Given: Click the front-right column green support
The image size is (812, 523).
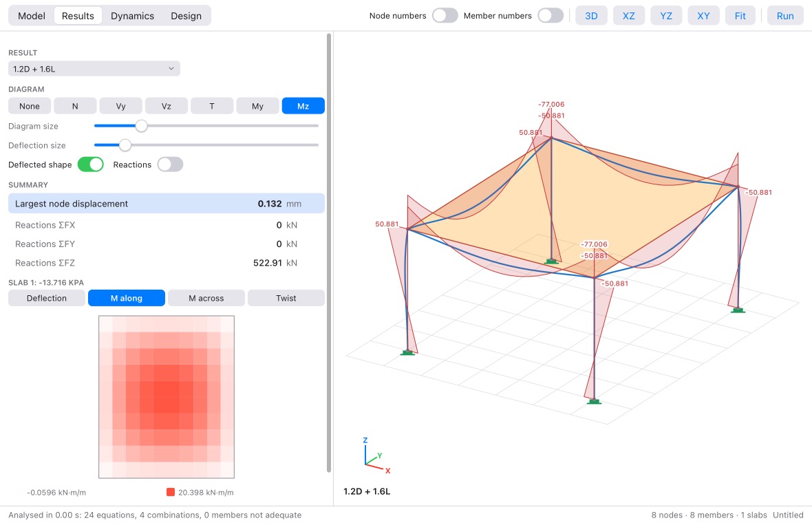Looking at the screenshot, I should tap(594, 401).
